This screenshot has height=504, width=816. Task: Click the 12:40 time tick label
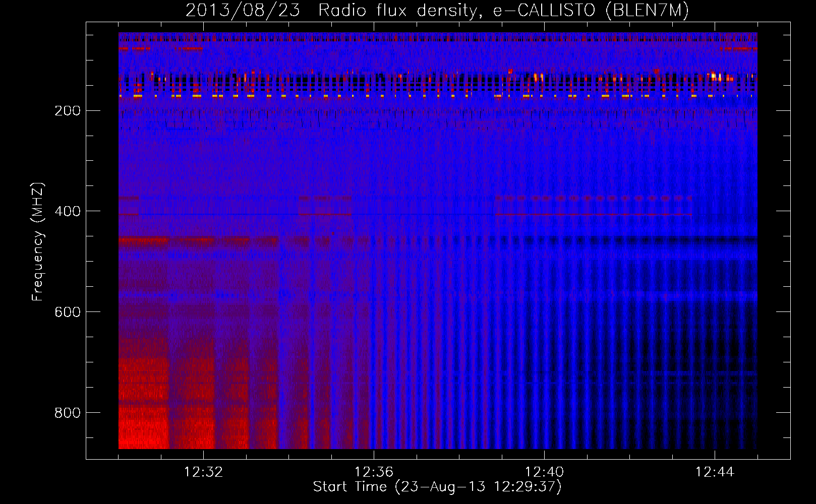coord(544,472)
